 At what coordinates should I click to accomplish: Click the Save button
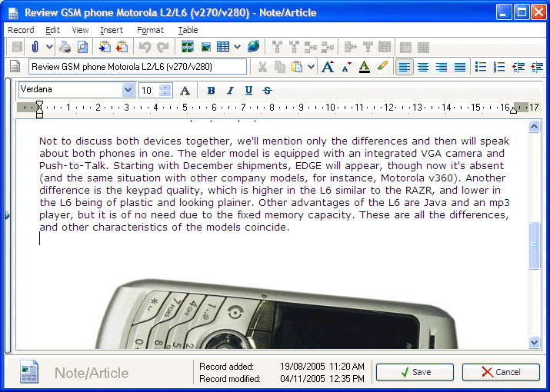[415, 372]
